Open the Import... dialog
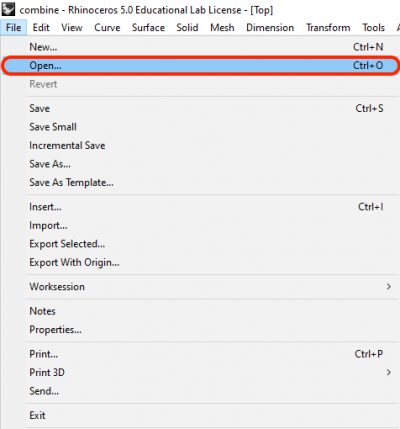The image size is (400, 429). coord(200,226)
